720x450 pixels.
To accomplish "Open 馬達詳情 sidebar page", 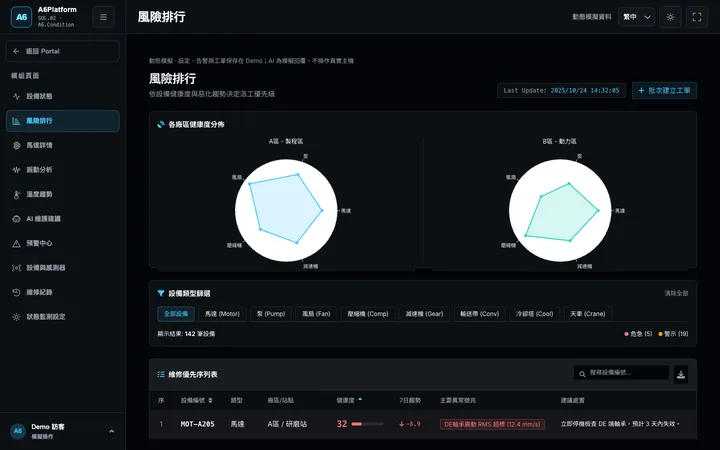I will pyautogui.click(x=63, y=145).
